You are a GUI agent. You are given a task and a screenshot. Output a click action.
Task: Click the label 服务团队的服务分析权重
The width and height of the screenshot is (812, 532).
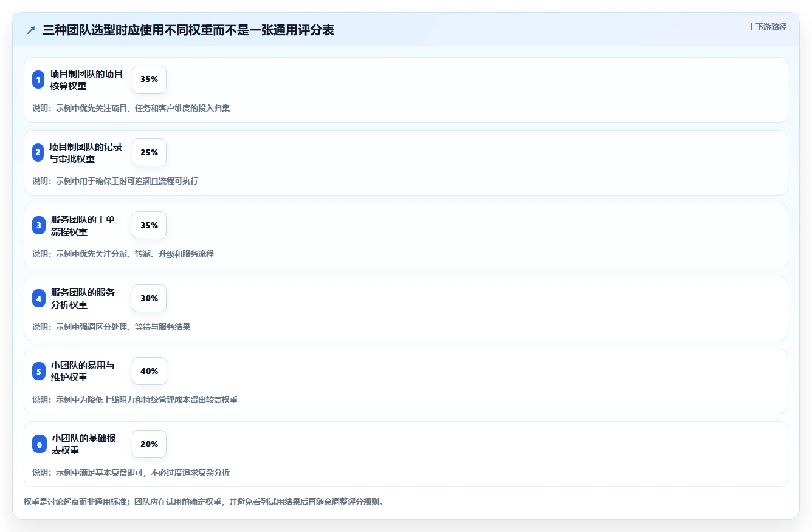click(83, 298)
